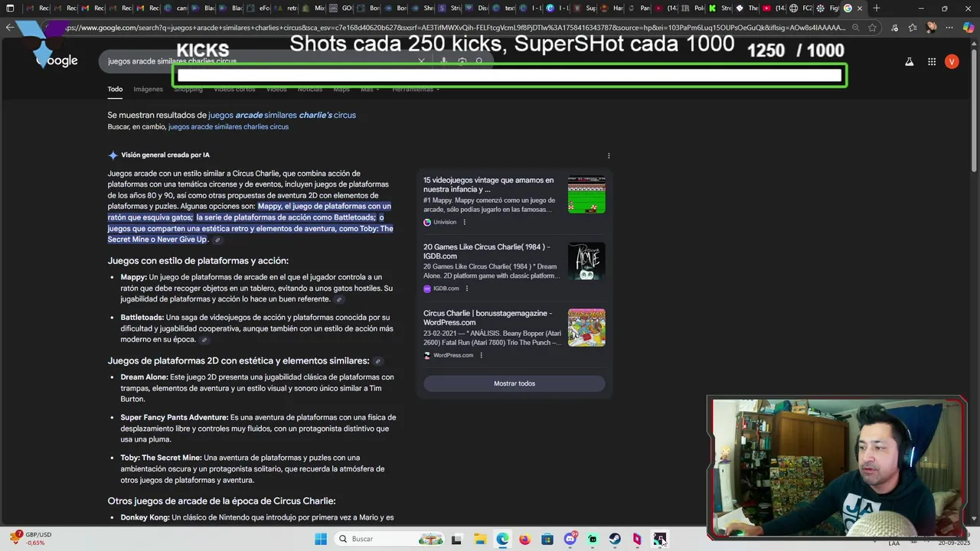980x551 pixels.
Task: Close the active Google search tab
Action: click(860, 8)
